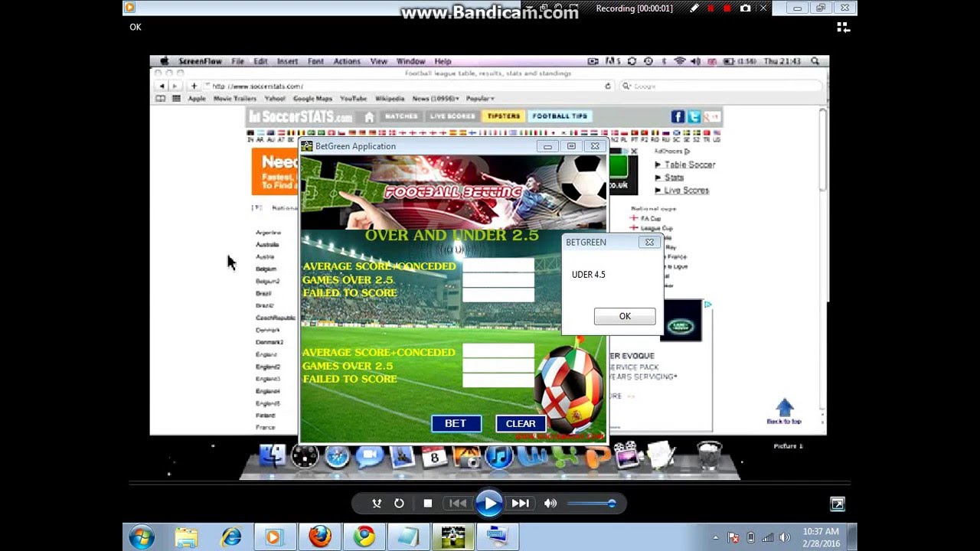This screenshot has width=980, height=551.
Task: Click the MATCHES tab on SoccerSTATS
Action: click(x=401, y=116)
